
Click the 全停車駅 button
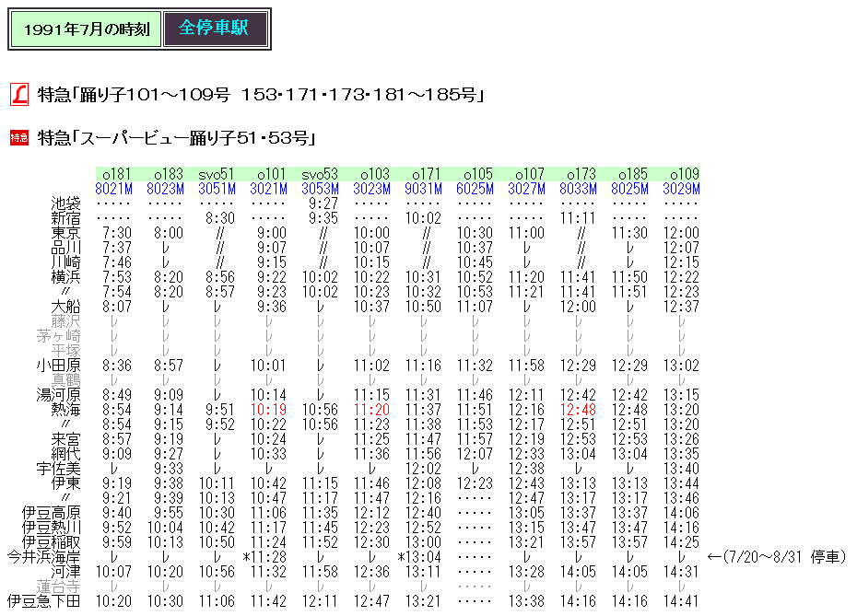click(x=215, y=29)
